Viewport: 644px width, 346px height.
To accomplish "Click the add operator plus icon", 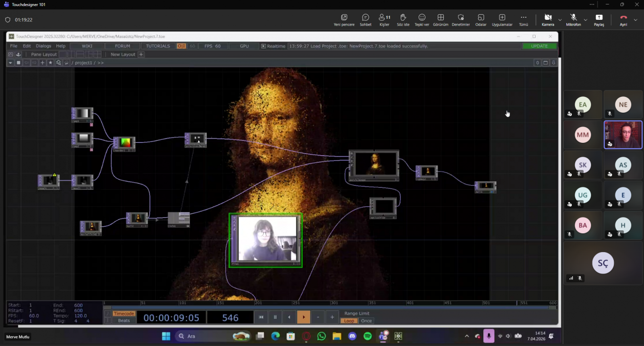I will click(43, 63).
